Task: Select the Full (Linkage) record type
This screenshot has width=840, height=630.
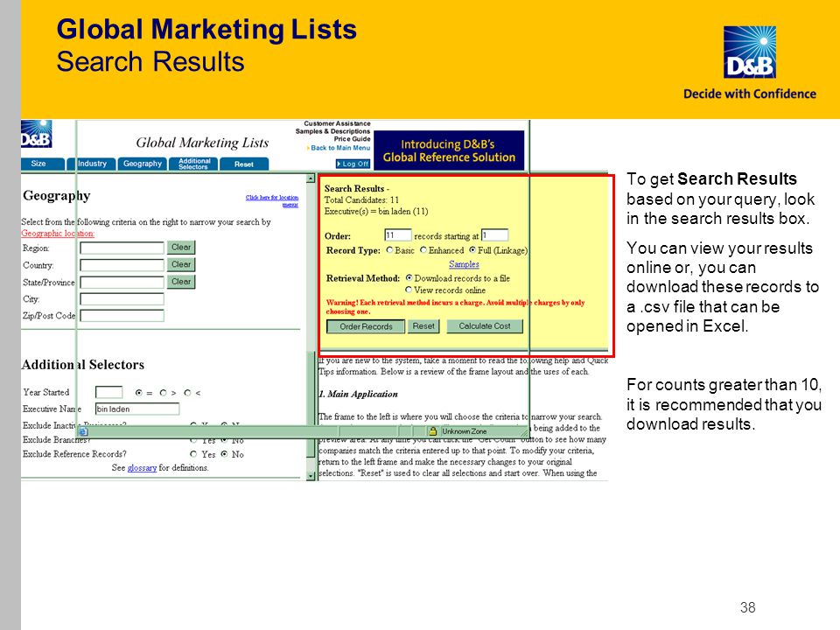Action: (472, 250)
